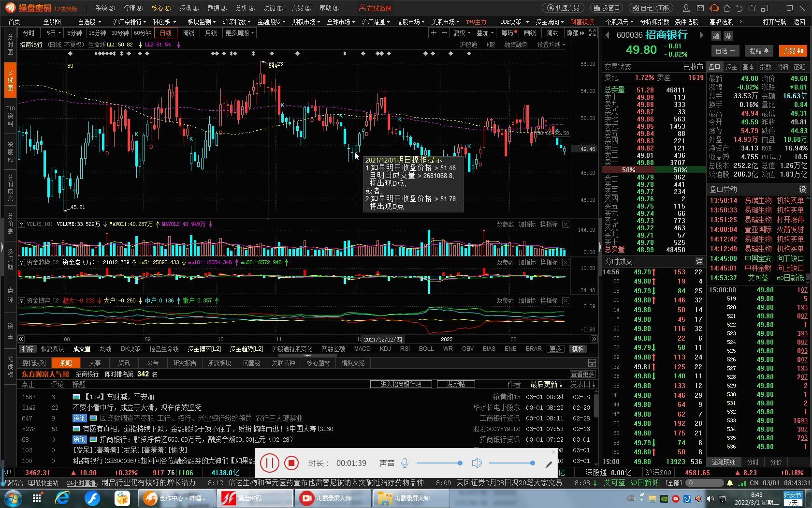812x508 pixels.
Task: Launch Internet Explorer from taskbar
Action: tap(62, 498)
